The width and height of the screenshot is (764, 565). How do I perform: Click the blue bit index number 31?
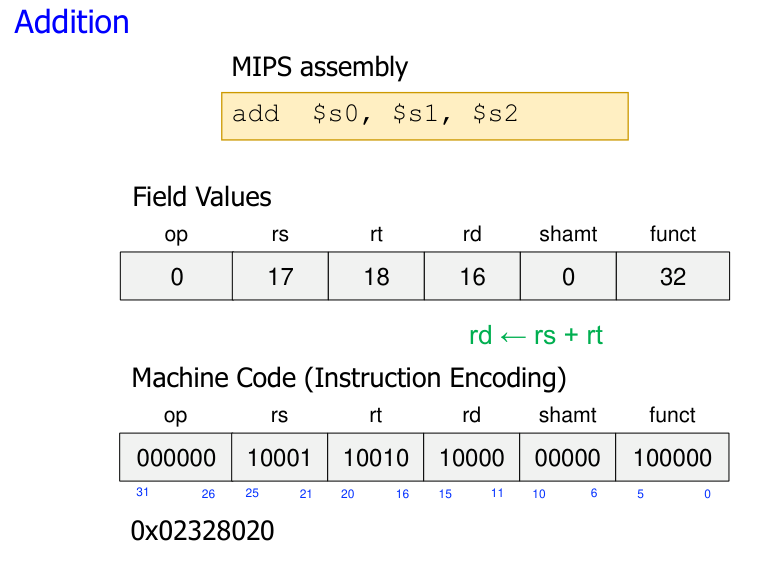click(142, 493)
